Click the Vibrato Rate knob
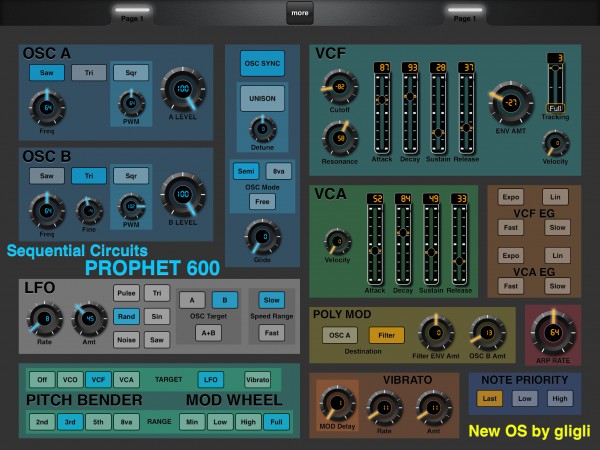The width and height of the screenshot is (600, 450). coord(385,408)
